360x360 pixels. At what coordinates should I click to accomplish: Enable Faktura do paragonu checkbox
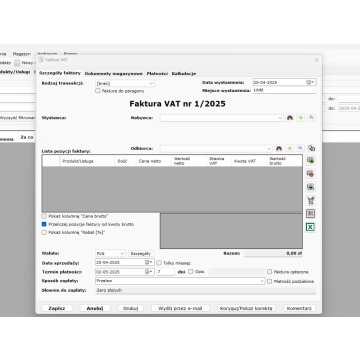[x=98, y=91]
